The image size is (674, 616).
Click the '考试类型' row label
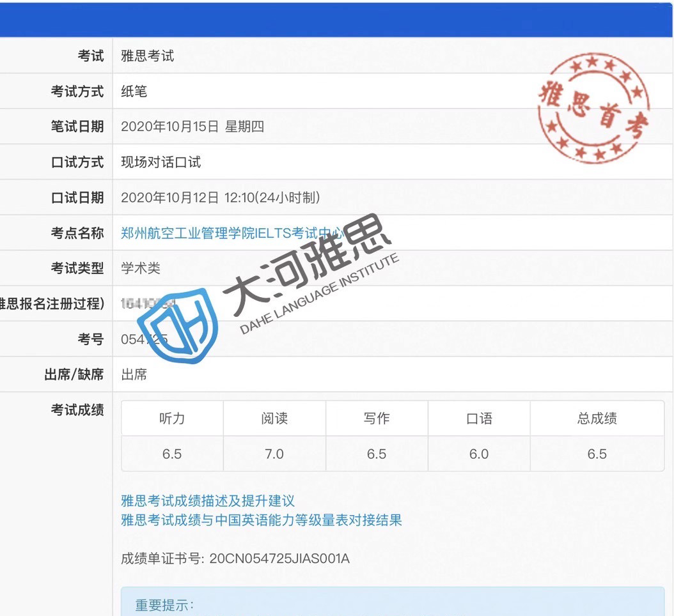[77, 268]
